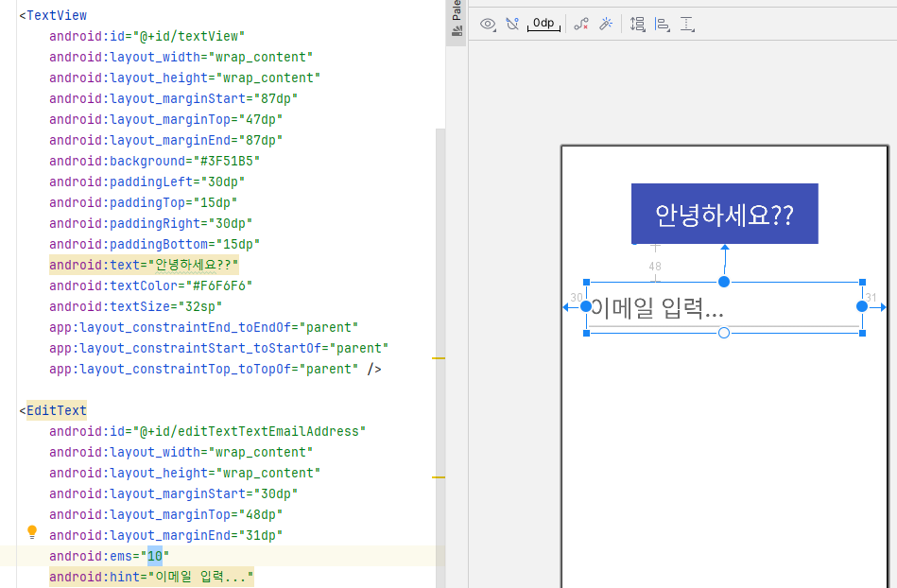Click the textSize="32sp" attribute line
The height and width of the screenshot is (588, 897).
point(135,306)
